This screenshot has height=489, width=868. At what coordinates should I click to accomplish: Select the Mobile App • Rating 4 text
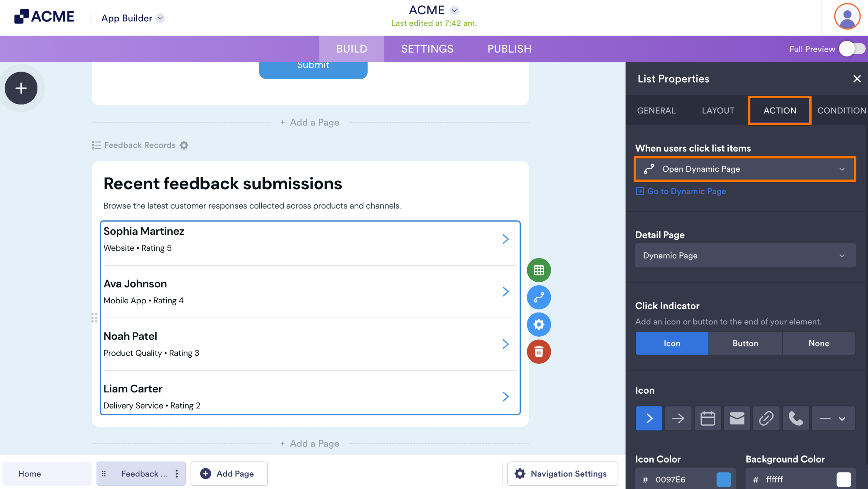pos(143,301)
